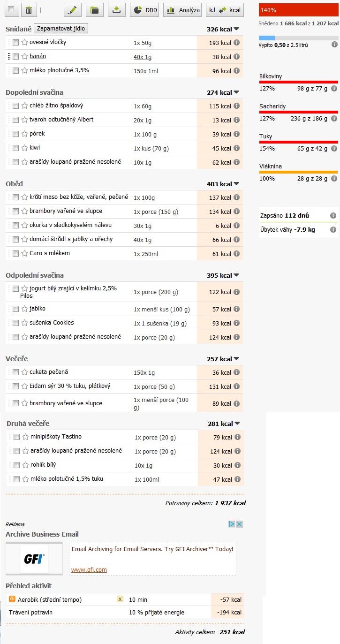Check the box beside pórek
This screenshot has height=644, width=340.
pyautogui.click(x=15, y=134)
